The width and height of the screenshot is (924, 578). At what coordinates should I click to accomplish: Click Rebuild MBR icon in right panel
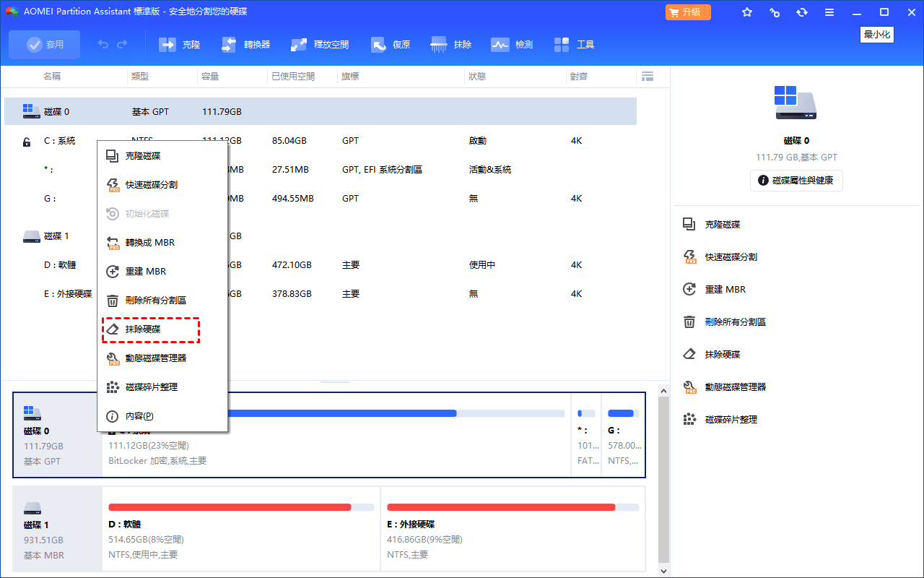pyautogui.click(x=689, y=290)
